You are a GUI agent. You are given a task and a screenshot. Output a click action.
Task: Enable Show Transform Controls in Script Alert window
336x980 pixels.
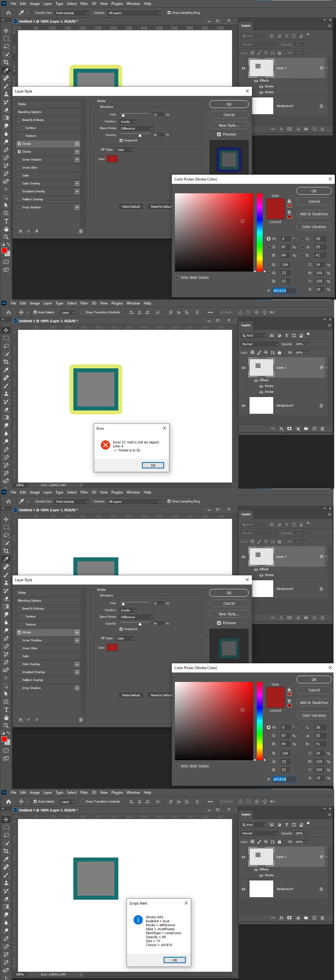[82, 801]
